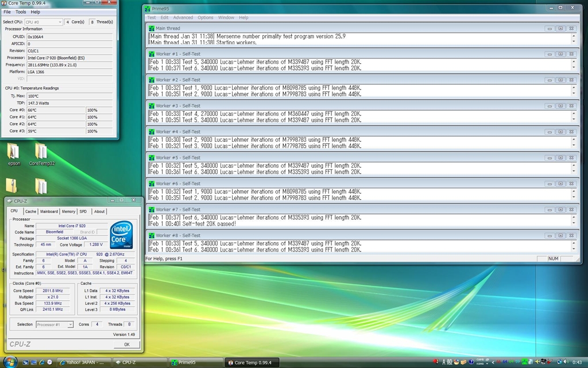Maximize the Worker #3 child window

[560, 106]
